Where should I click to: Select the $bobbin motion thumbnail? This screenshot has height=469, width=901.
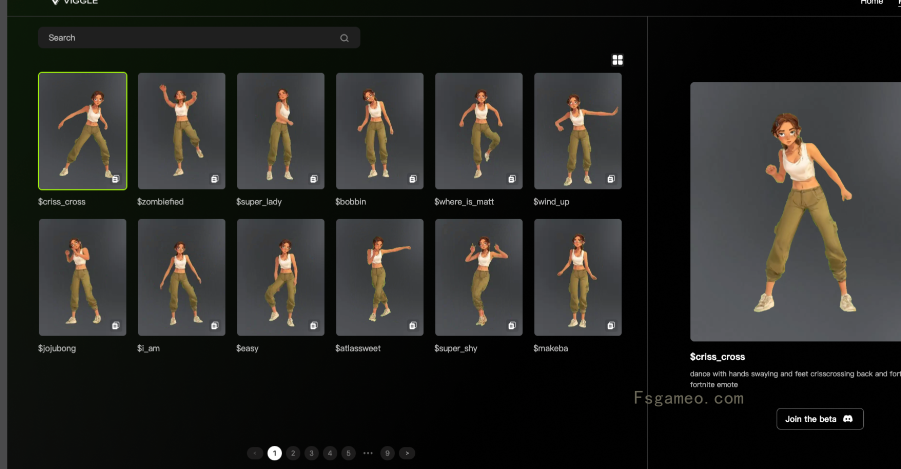point(380,131)
